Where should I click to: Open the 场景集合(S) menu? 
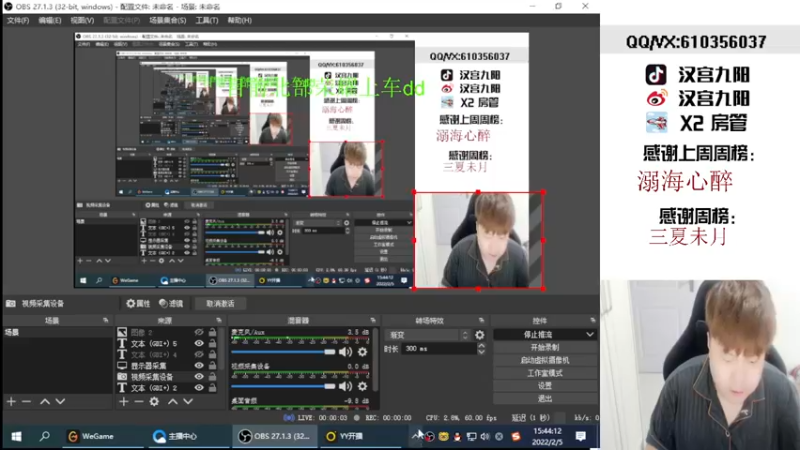[x=167, y=20]
